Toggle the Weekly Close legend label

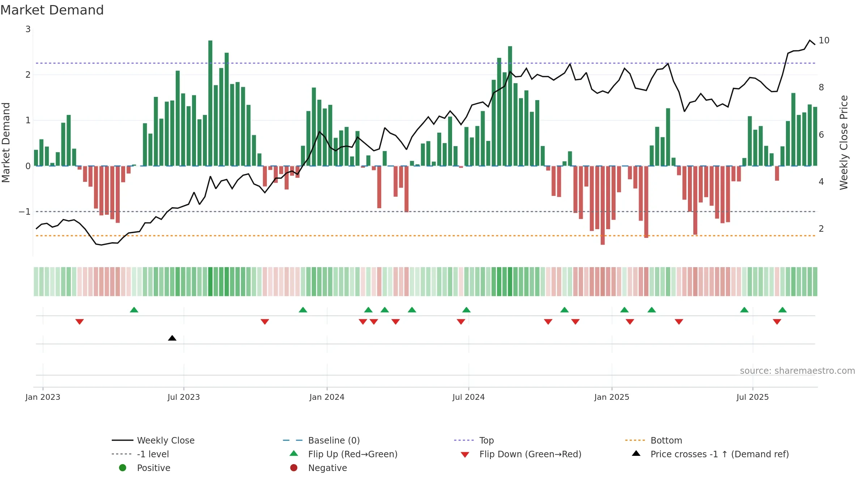tap(166, 440)
